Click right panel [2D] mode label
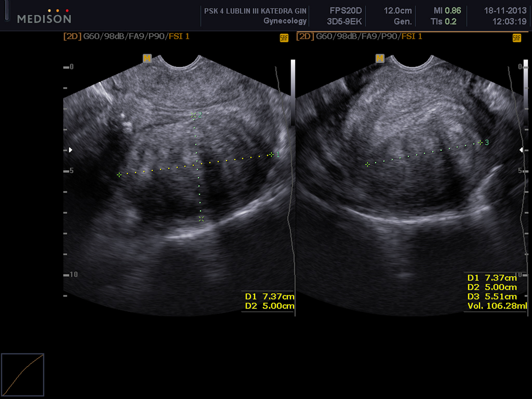The width and height of the screenshot is (532, 399). click(x=305, y=36)
